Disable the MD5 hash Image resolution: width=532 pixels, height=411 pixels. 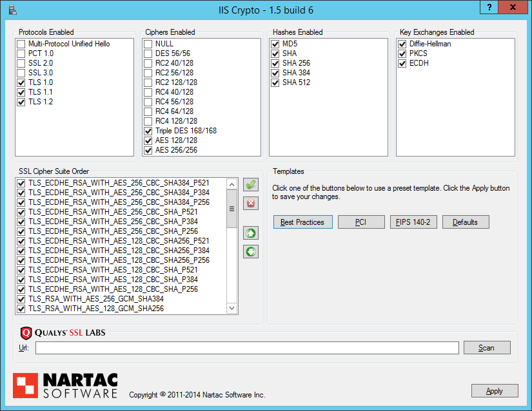coord(274,44)
